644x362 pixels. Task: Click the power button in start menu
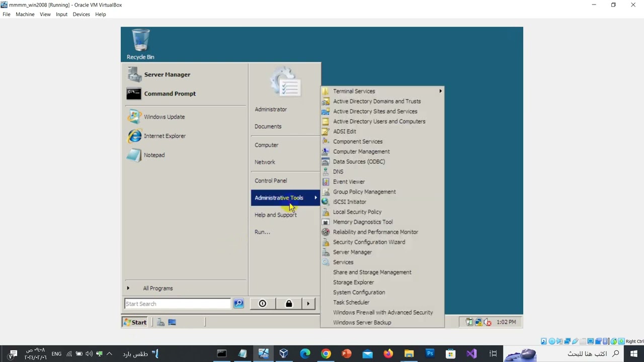click(263, 304)
